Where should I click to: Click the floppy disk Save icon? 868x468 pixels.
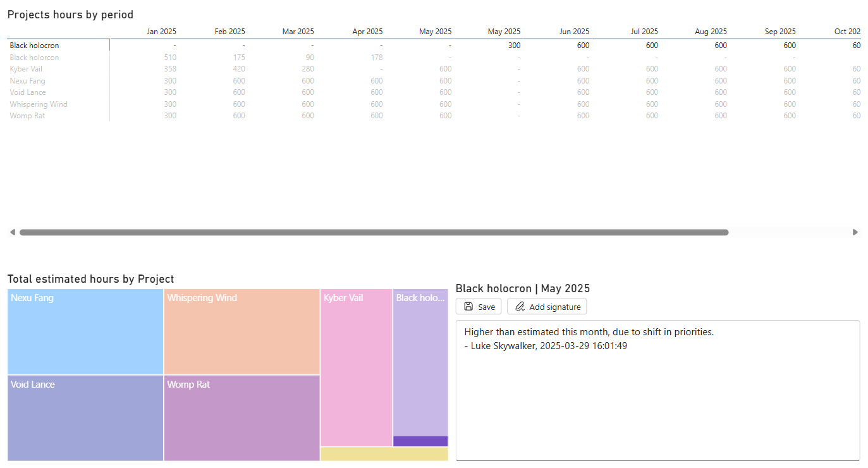[x=468, y=307]
